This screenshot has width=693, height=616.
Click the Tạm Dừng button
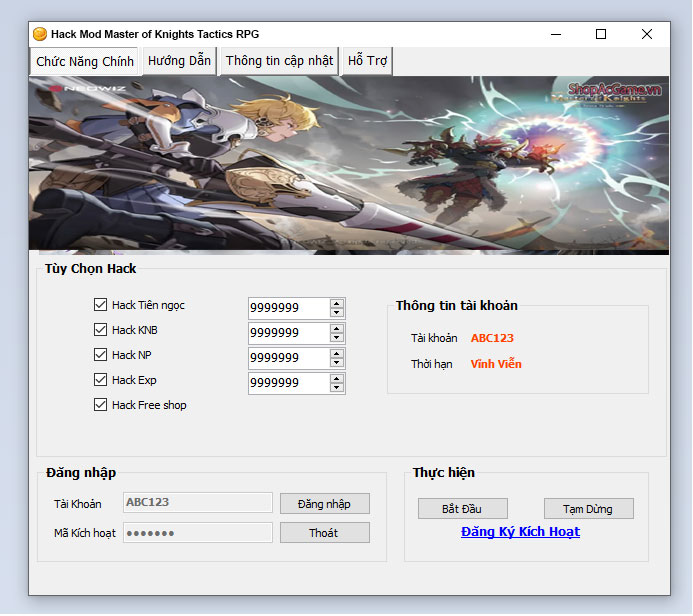point(589,509)
